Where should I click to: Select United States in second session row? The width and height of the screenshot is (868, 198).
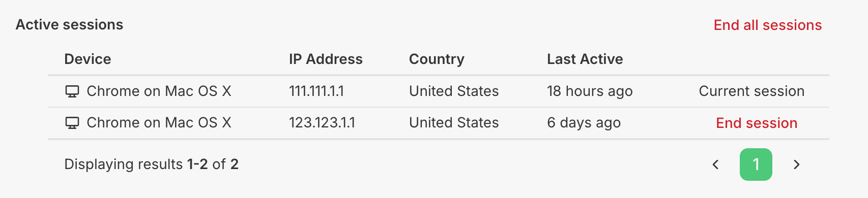454,122
